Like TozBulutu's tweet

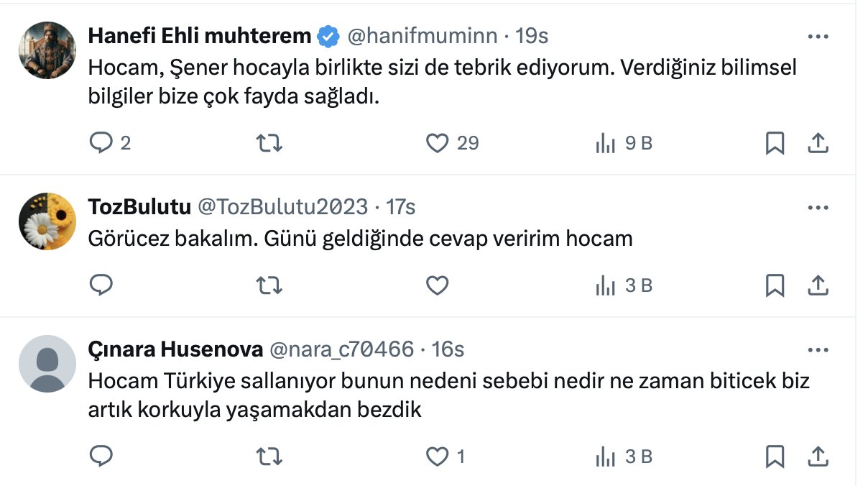point(438,285)
